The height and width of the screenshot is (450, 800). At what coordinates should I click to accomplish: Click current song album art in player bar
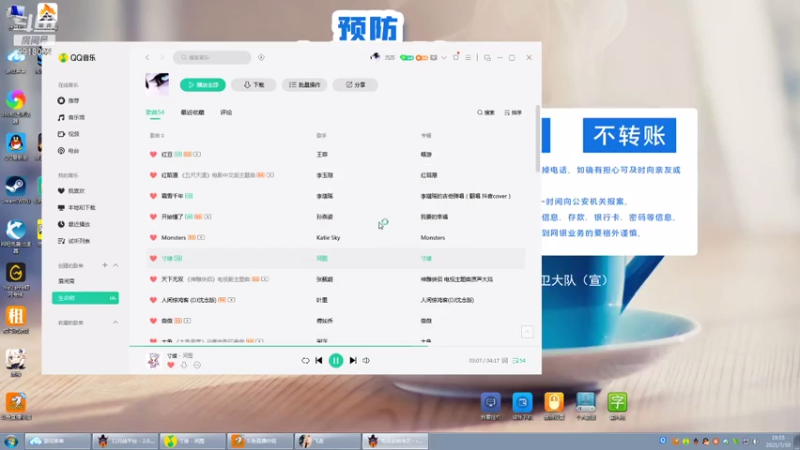tap(154, 360)
